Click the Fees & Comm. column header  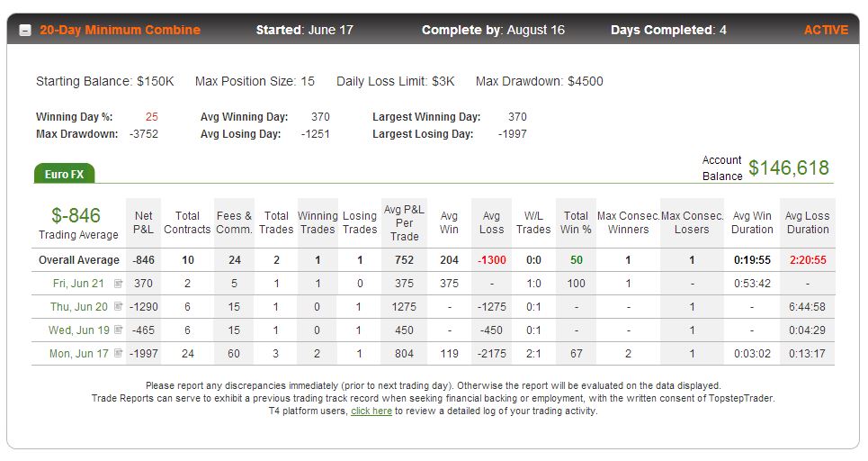234,222
